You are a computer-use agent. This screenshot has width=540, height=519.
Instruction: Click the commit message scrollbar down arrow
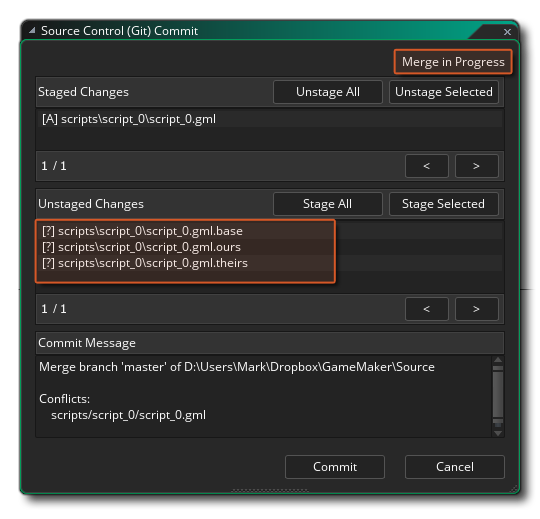pyautogui.click(x=498, y=433)
